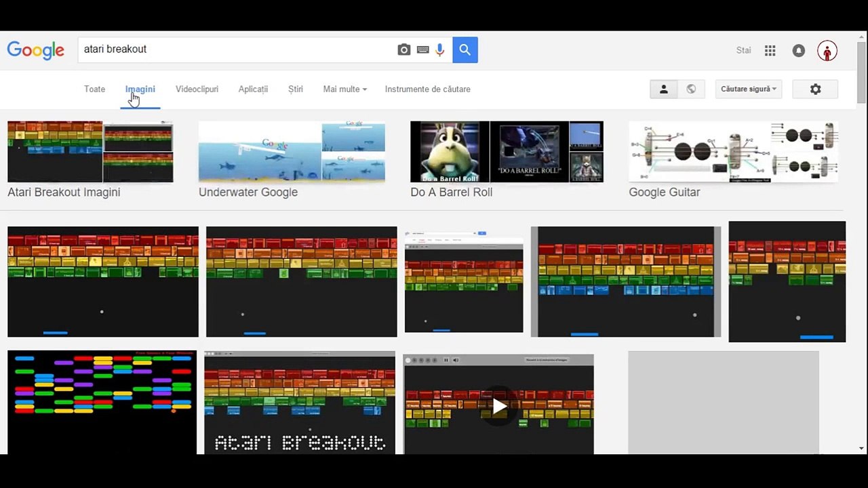Viewport: 868px width, 488px height.
Task: Hide private results with the globe icon
Action: (x=691, y=89)
